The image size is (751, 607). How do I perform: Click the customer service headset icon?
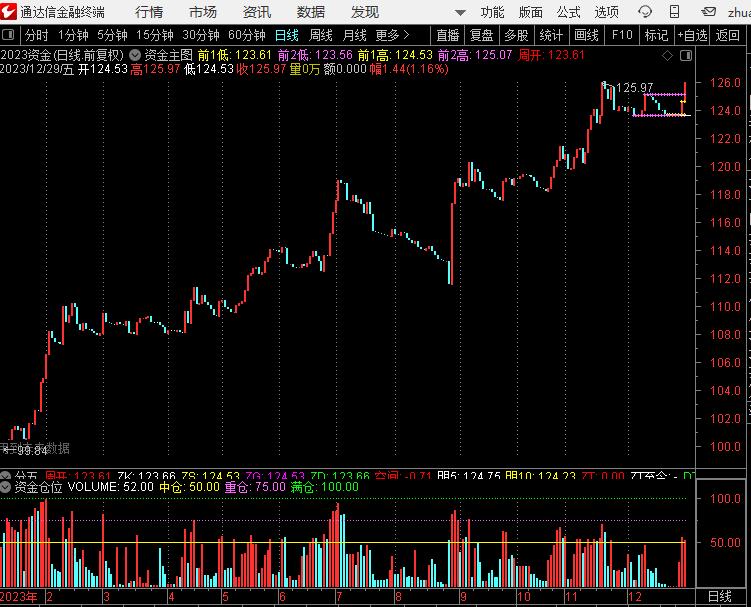tap(645, 11)
